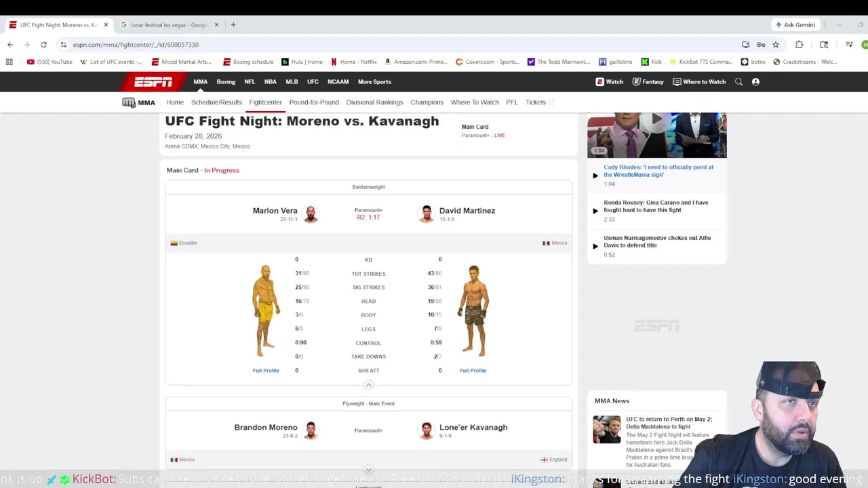Expand the Moreno vs Kavanagh fight details
This screenshot has width=868, height=488.
369,469
